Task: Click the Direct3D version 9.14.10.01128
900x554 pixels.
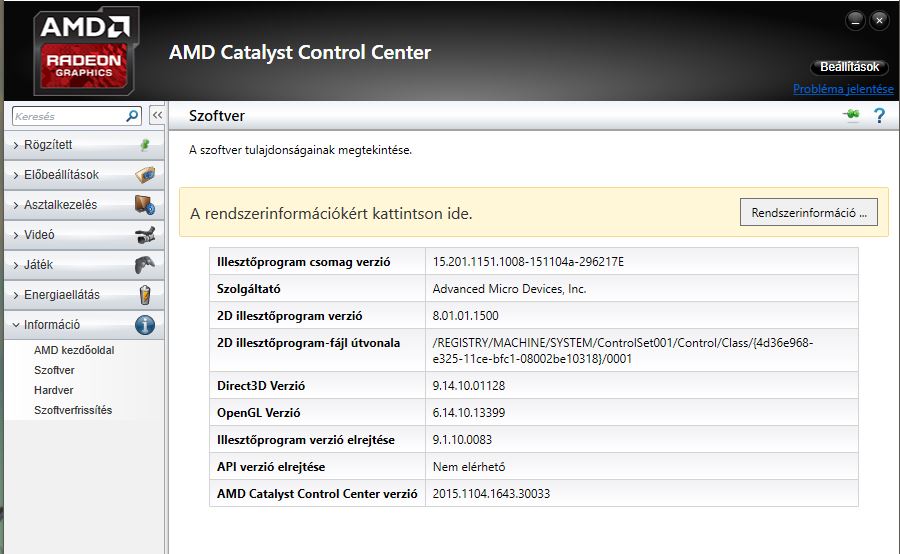Action: pos(469,386)
